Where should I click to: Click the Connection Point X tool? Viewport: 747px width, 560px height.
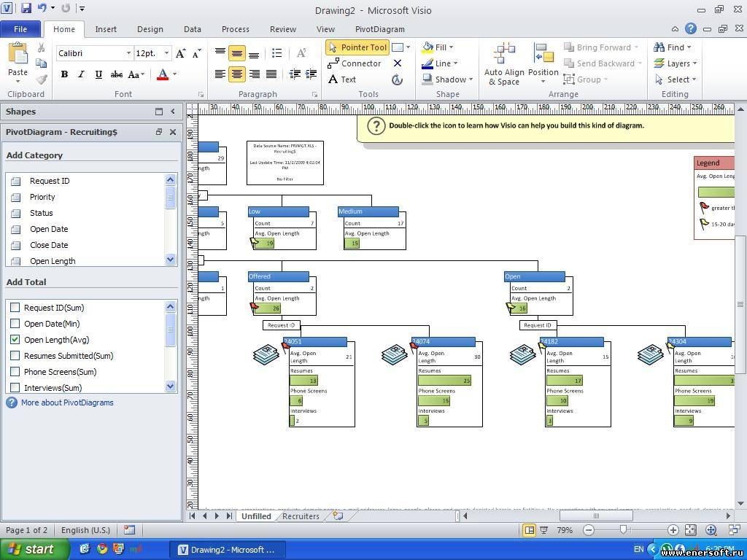click(x=398, y=63)
